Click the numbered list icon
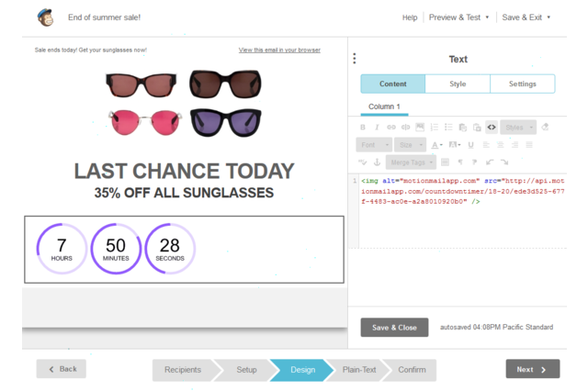588x391 pixels. click(x=435, y=128)
